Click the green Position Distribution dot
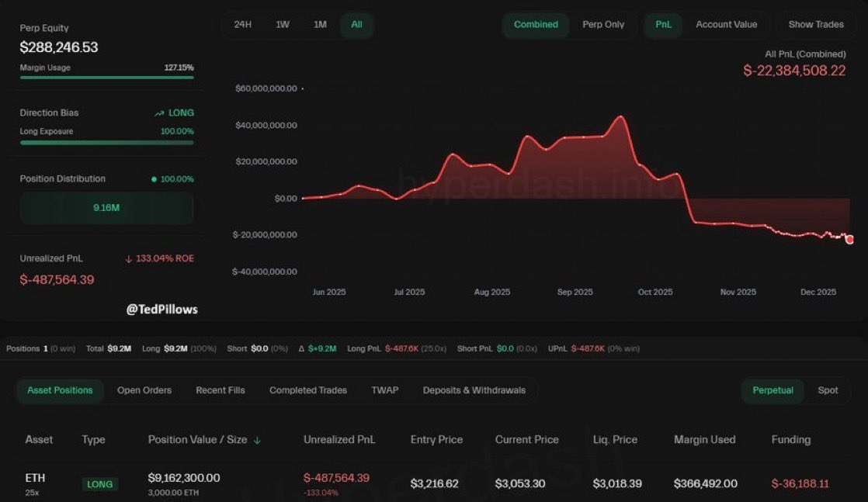 (x=154, y=179)
